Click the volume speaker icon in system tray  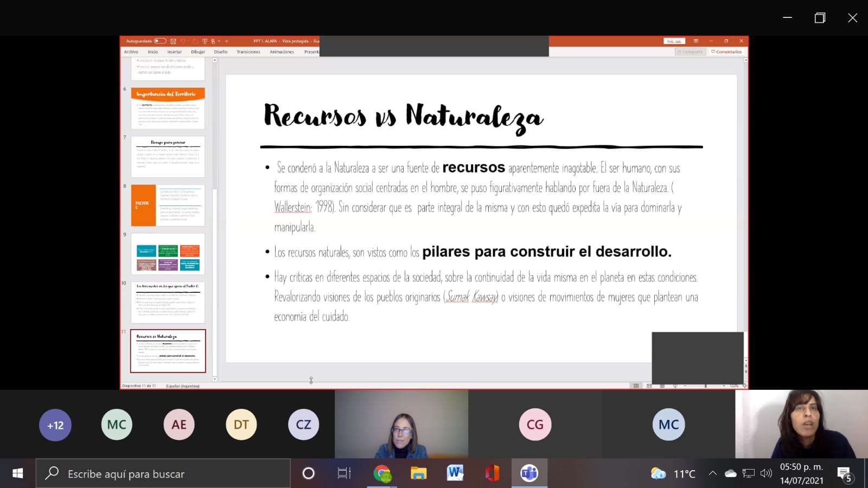coord(766,473)
